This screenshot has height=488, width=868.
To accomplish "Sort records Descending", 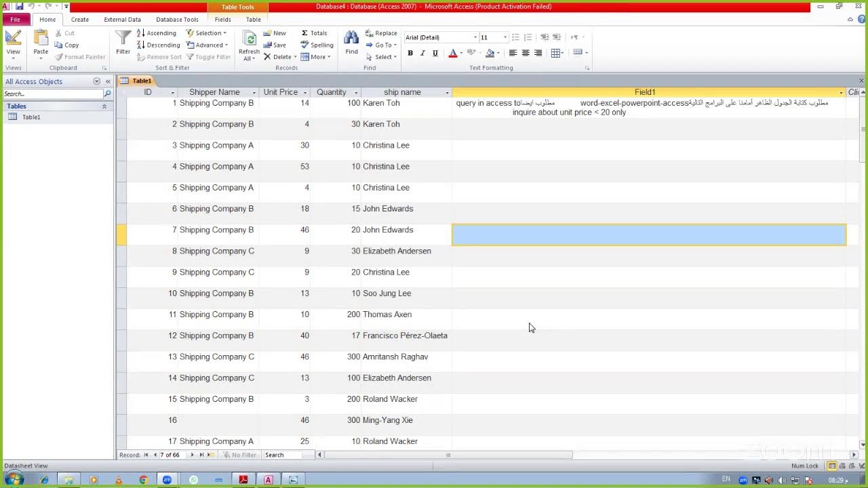I will click(158, 45).
